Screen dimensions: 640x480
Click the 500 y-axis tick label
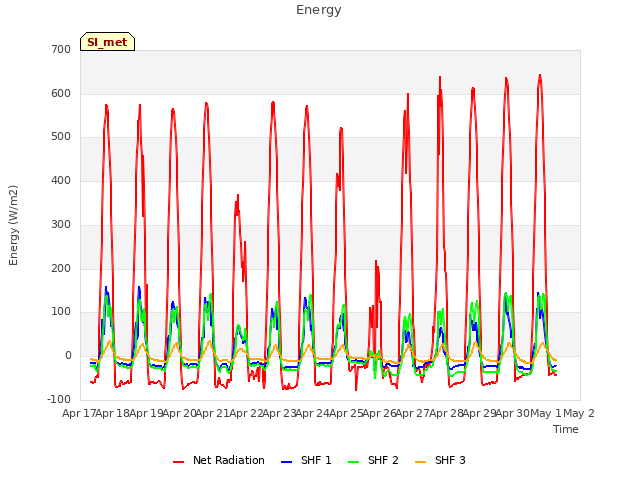(61, 137)
